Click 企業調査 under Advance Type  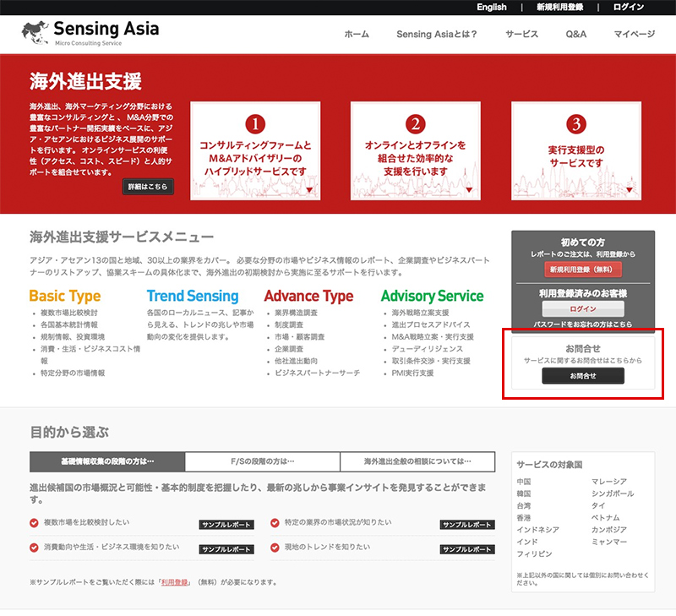[289, 349]
